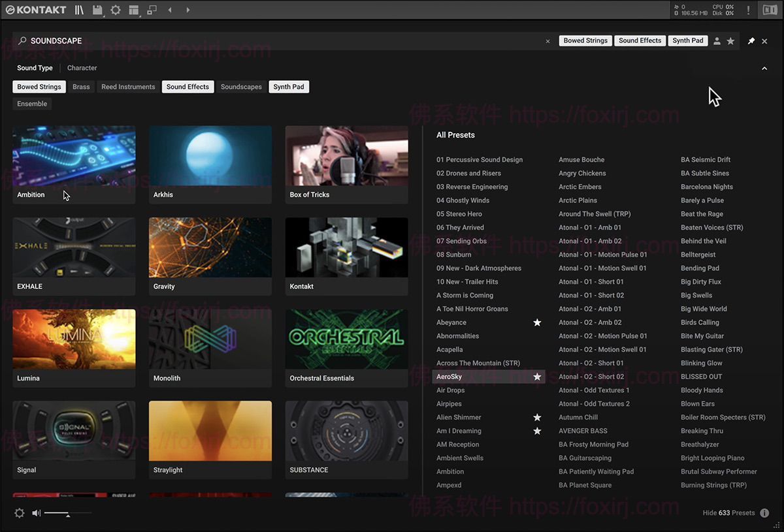Open the navigation back arrow
The image size is (784, 532).
click(169, 9)
